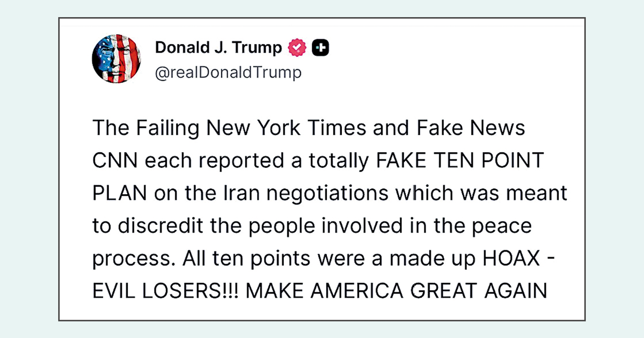Click the word "PLAN" in the post
644x338 pixels.
click(x=120, y=194)
